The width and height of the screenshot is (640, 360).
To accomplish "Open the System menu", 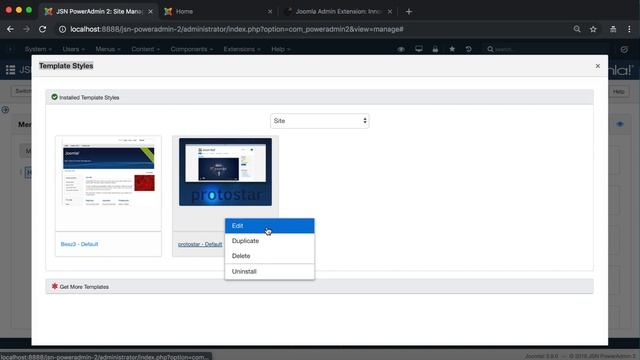I will [38, 49].
